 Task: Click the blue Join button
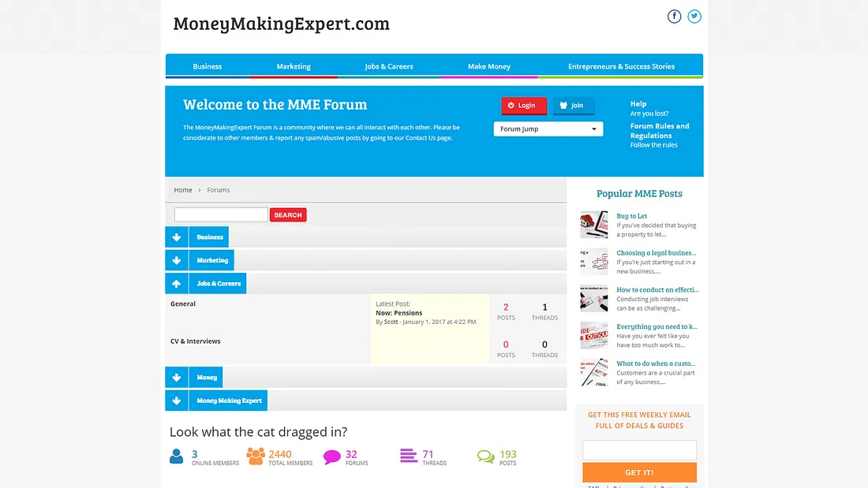coord(574,106)
